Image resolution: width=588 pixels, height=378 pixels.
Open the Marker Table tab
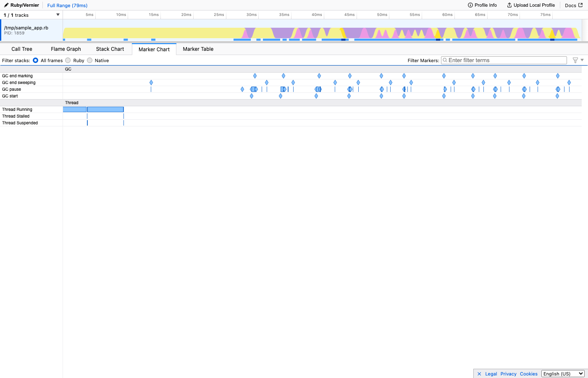pos(198,49)
